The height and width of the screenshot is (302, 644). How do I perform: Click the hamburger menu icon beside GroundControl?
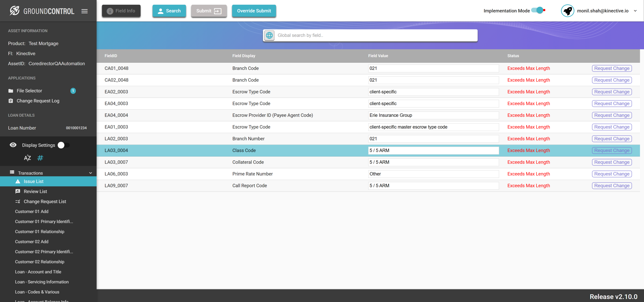pos(85,11)
